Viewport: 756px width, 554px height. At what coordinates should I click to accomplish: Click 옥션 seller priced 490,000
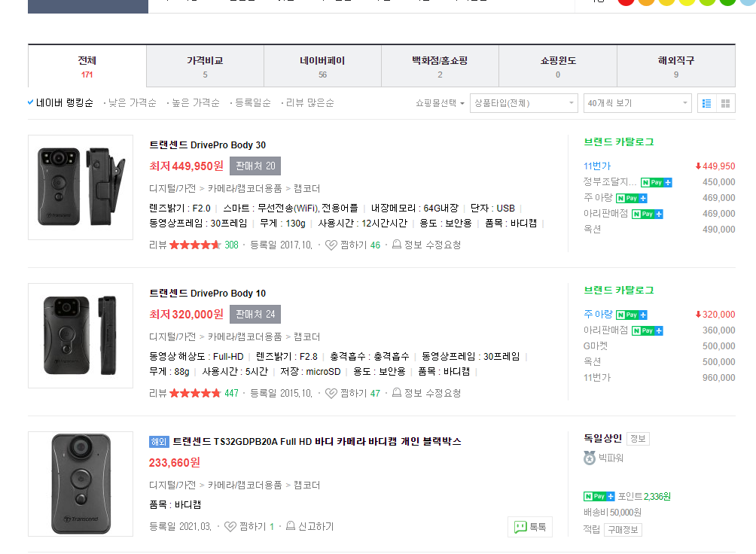[x=592, y=230]
